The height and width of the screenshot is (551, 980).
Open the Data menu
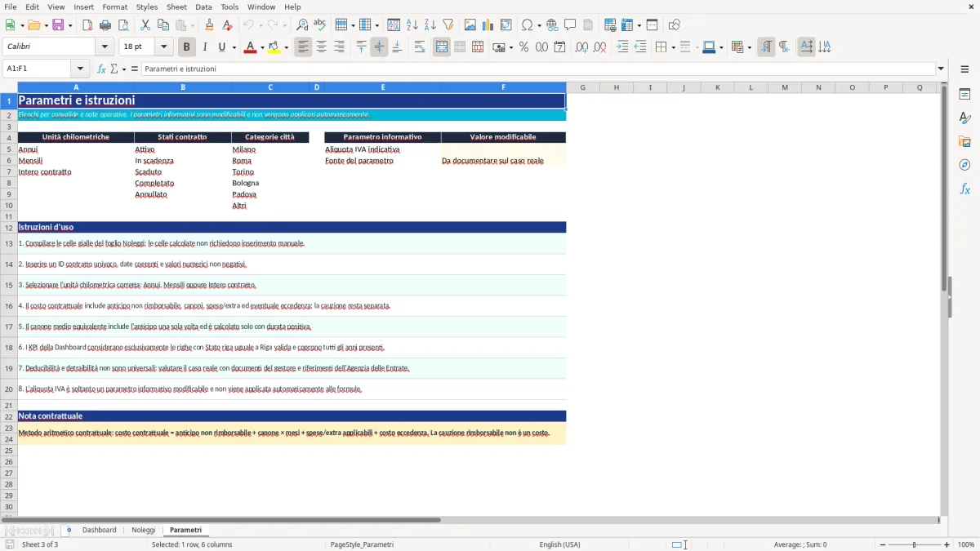(203, 7)
